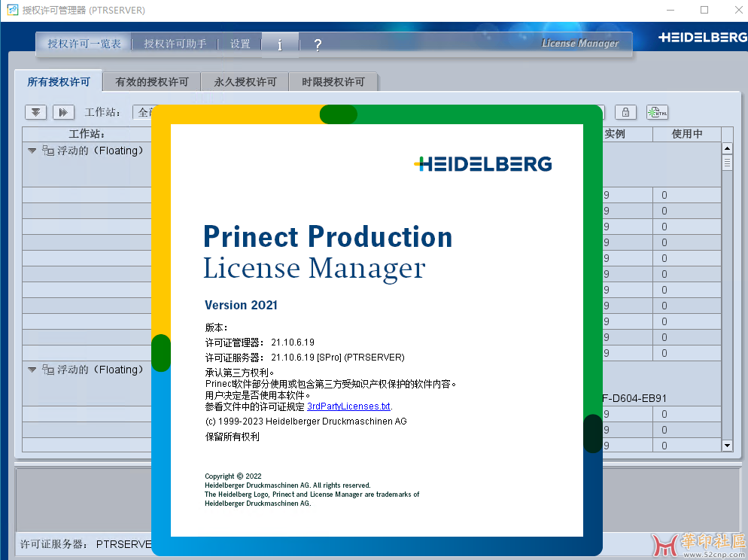Image resolution: width=748 pixels, height=560 pixels.
Task: Switch to the 所有授权许可 tab
Action: click(x=59, y=81)
